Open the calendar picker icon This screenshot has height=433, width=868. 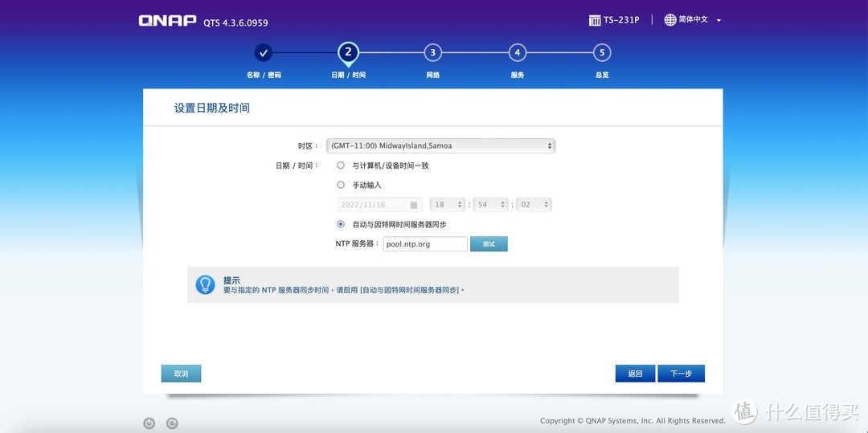414,205
